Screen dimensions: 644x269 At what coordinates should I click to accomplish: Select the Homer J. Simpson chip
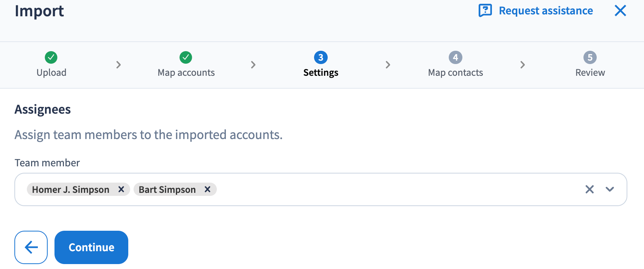[x=71, y=189]
